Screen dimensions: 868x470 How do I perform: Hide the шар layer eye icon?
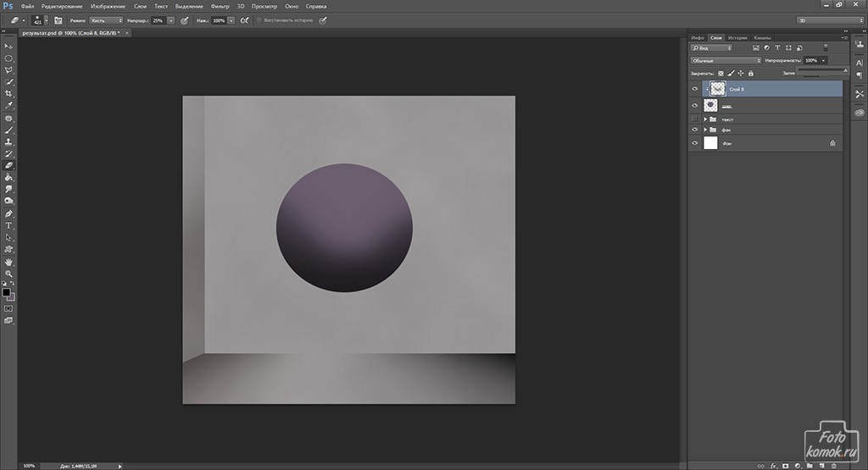[x=695, y=106]
